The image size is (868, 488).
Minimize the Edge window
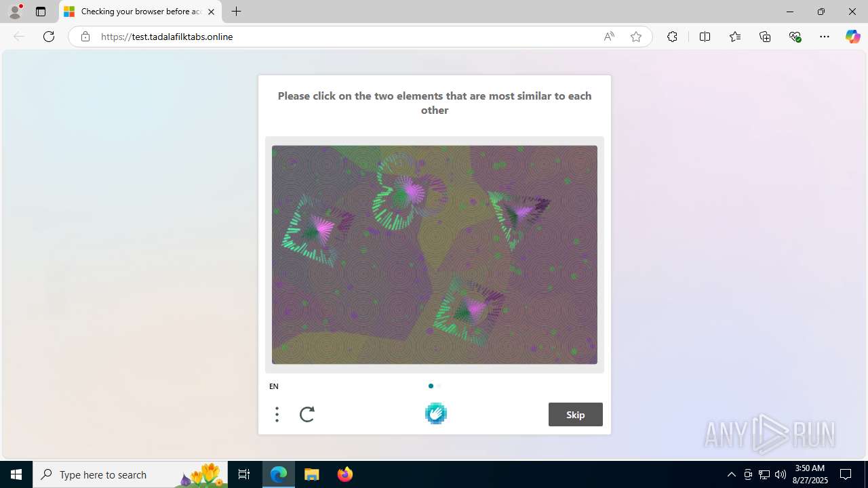789,12
